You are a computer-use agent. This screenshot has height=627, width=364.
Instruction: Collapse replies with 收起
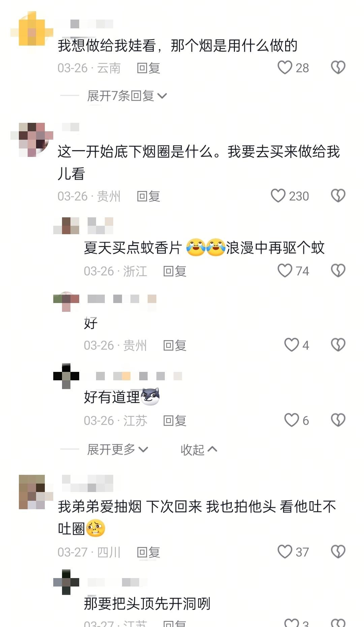pos(199,449)
